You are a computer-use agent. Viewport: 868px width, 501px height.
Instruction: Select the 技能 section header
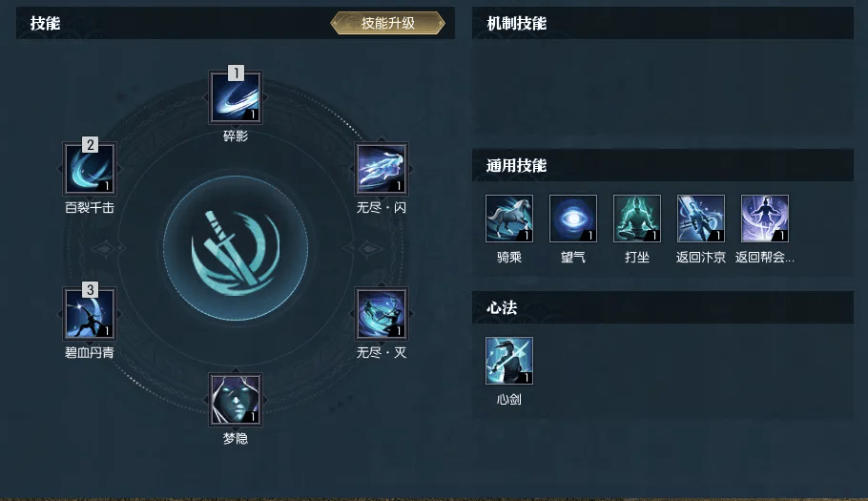tap(46, 23)
